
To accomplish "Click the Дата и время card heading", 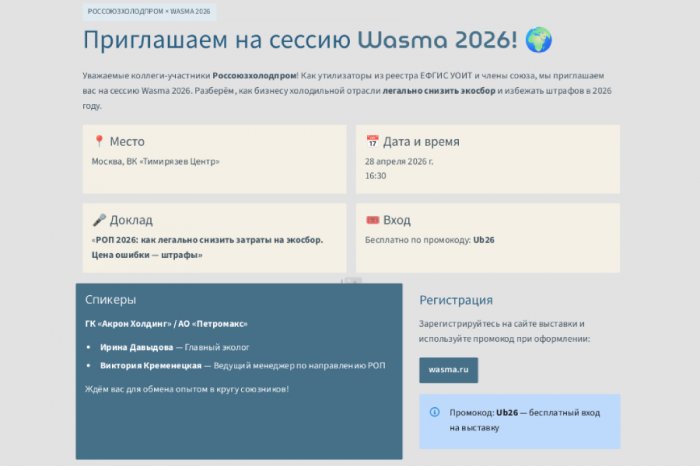I will click(421, 141).
